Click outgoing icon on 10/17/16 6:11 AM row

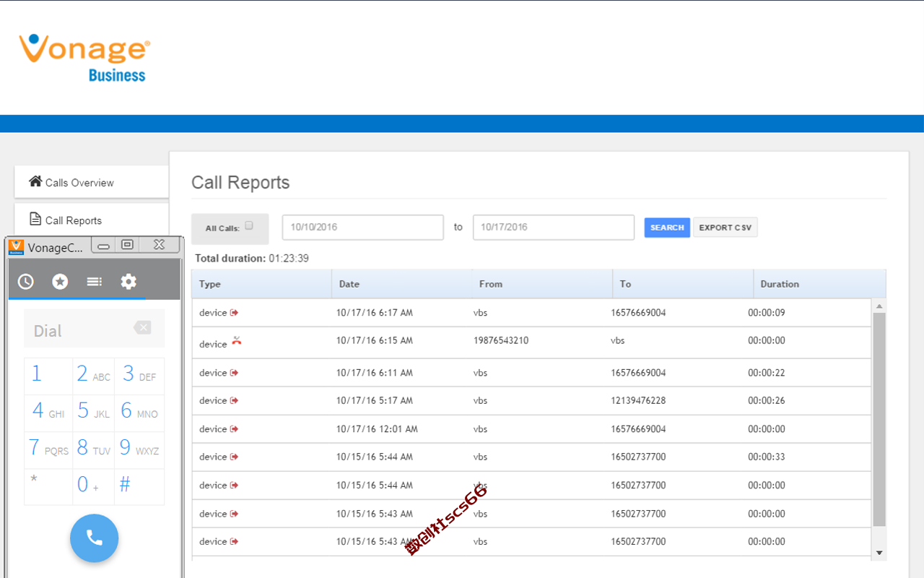point(234,373)
